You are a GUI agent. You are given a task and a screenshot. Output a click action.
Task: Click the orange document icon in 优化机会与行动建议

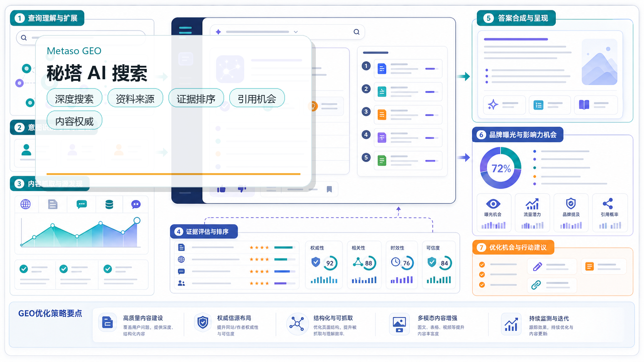pyautogui.click(x=589, y=266)
